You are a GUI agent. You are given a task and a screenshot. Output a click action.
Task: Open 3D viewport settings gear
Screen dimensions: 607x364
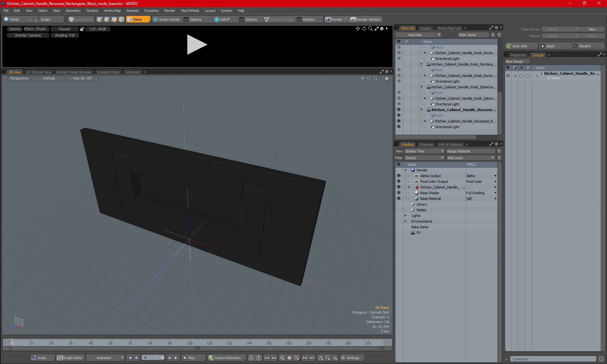pyautogui.click(x=387, y=79)
